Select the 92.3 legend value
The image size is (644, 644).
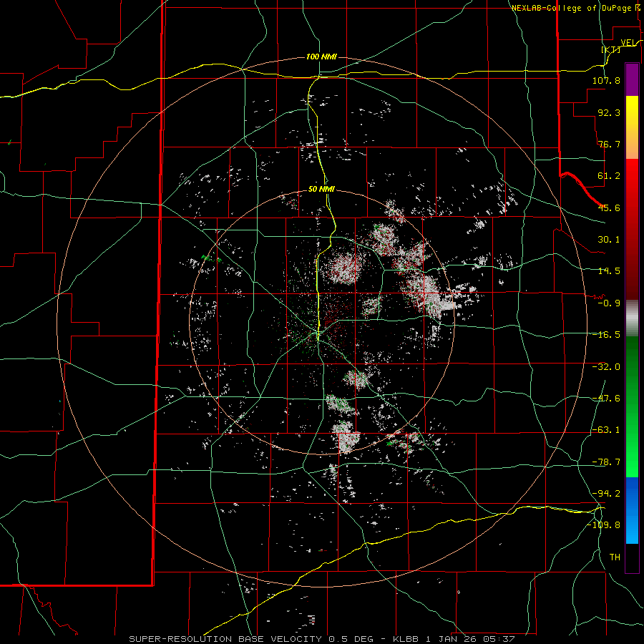(x=609, y=112)
